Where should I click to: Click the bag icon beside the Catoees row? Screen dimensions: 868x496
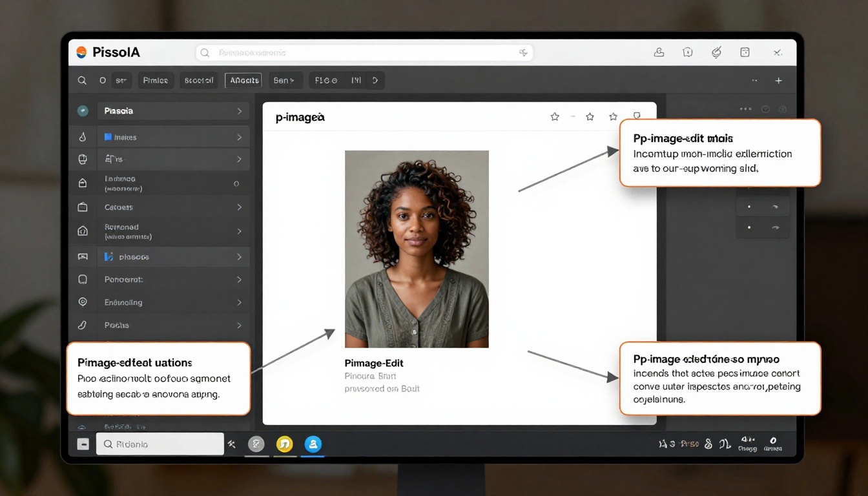[x=82, y=207]
